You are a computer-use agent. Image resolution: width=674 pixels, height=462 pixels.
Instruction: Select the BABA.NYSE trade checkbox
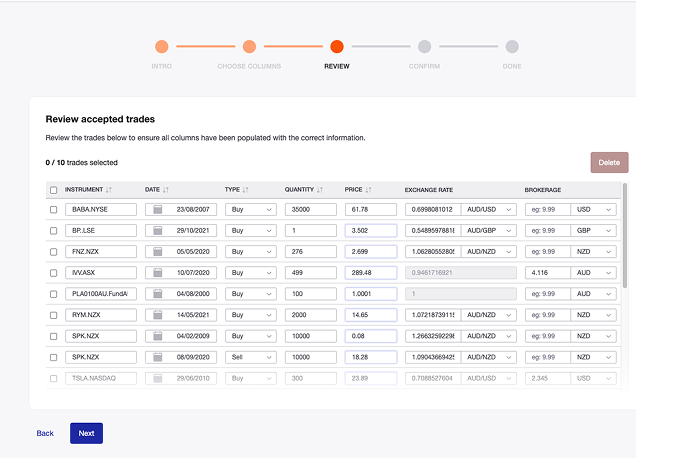tap(53, 210)
